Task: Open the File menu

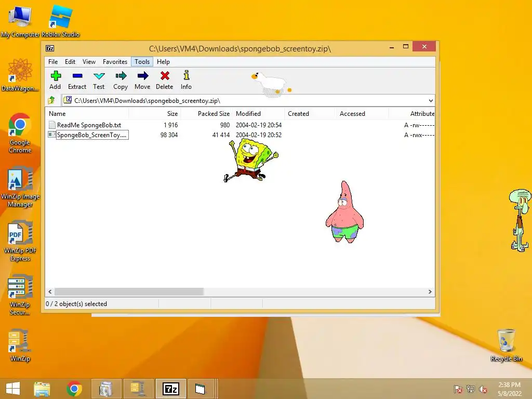Action: [x=53, y=62]
